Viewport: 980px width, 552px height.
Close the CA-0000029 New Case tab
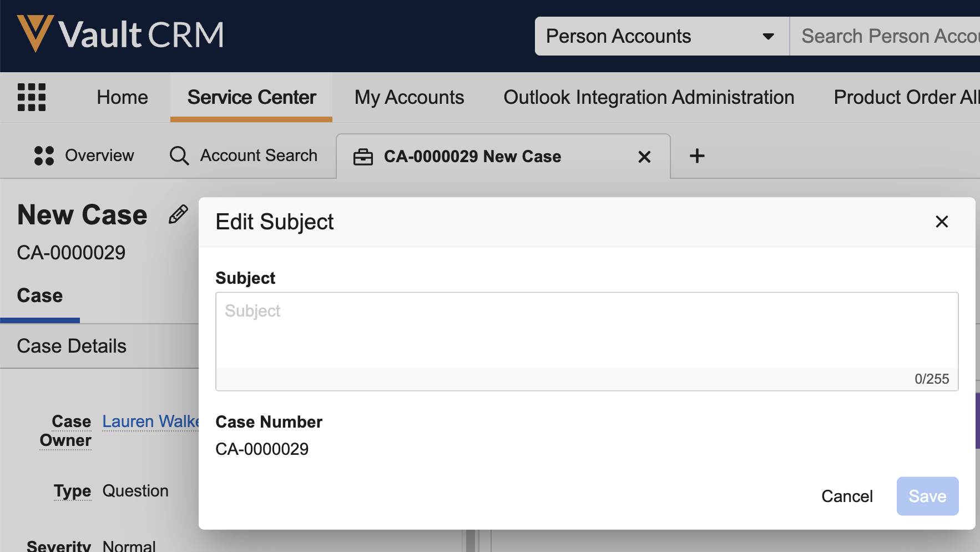(x=644, y=157)
